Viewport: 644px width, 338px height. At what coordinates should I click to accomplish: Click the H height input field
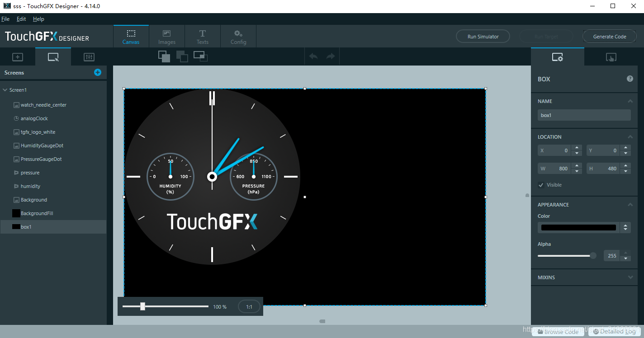pyautogui.click(x=604, y=169)
